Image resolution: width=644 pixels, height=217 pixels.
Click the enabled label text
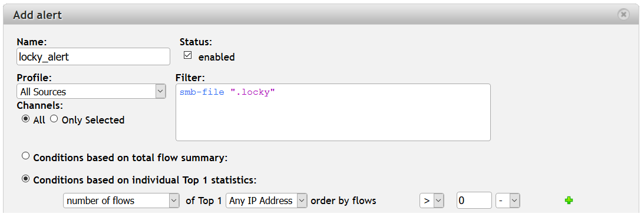pyautogui.click(x=216, y=57)
